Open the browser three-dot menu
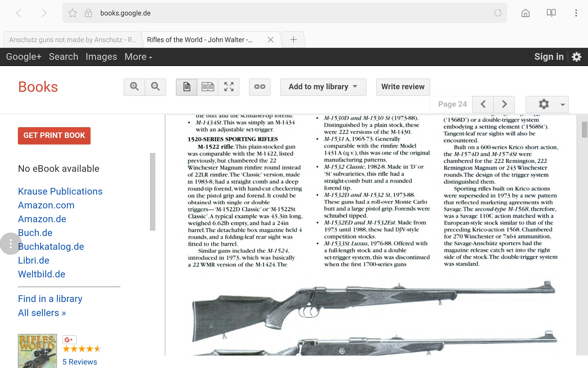This screenshot has height=368, width=588. pos(576,13)
